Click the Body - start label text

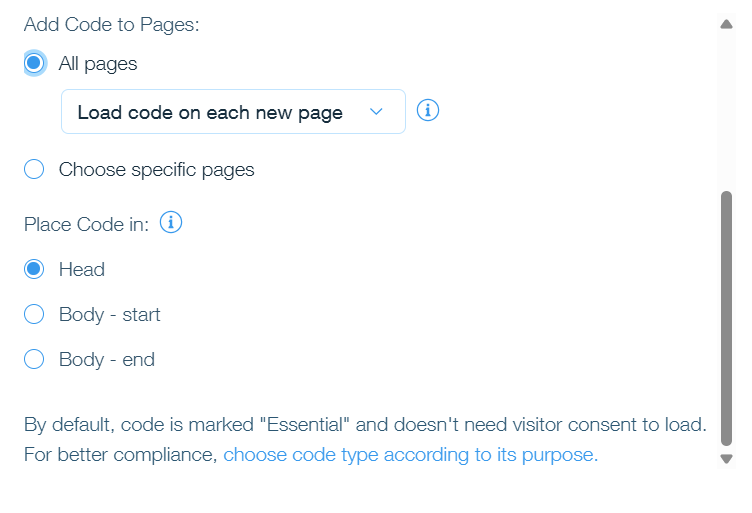click(x=109, y=315)
